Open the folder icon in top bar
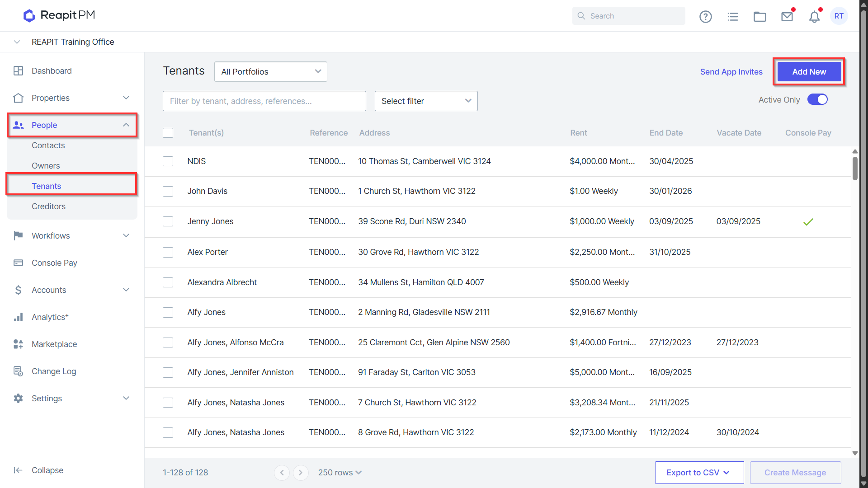 (x=759, y=17)
